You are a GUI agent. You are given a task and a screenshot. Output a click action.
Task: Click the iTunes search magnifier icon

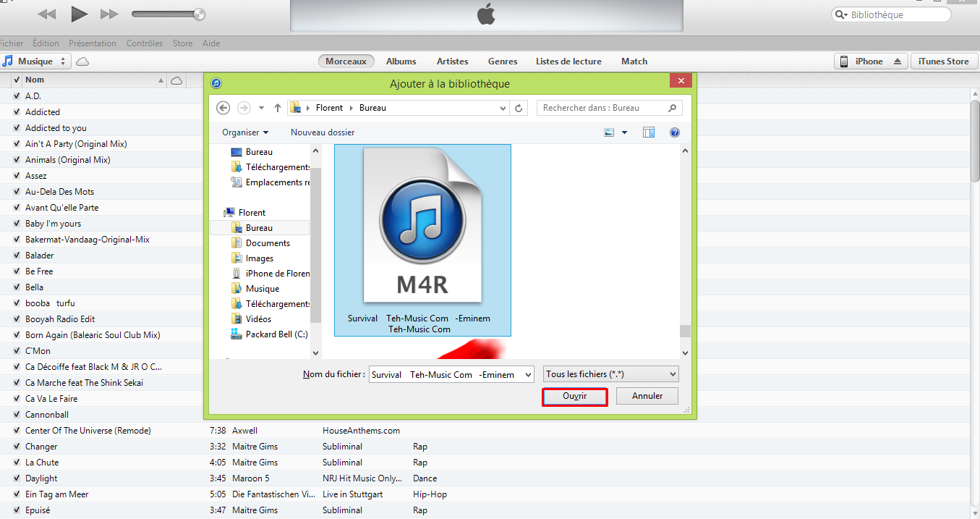(841, 14)
